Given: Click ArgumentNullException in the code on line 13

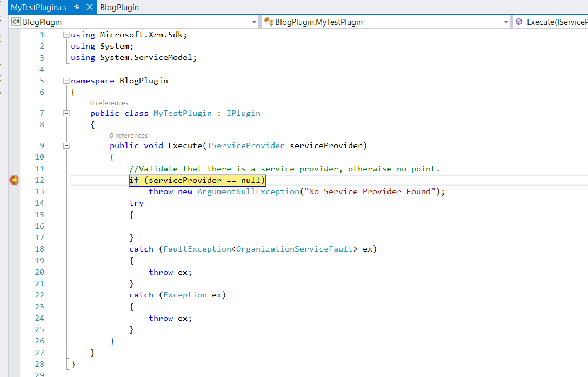Looking at the screenshot, I should pyautogui.click(x=248, y=191).
